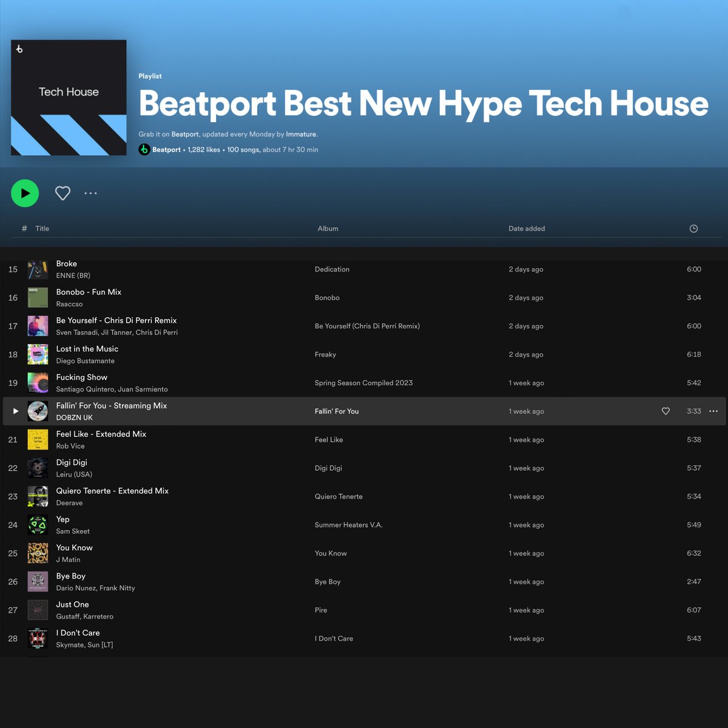Click the playlist cover art Tech House

pos(69,98)
